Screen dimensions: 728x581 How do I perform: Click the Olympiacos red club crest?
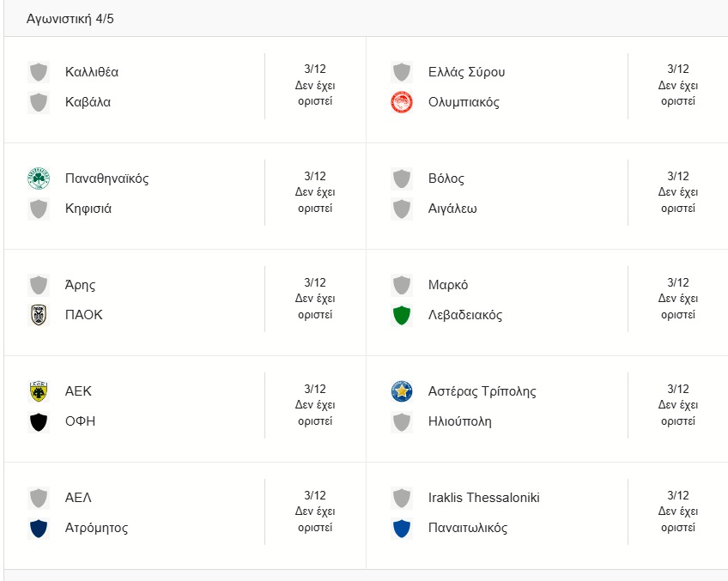pos(401,102)
